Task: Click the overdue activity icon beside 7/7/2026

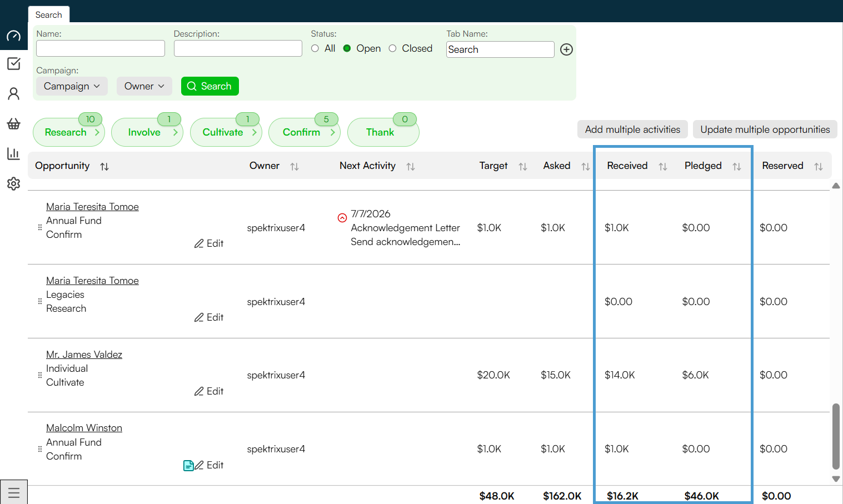Action: point(342,218)
